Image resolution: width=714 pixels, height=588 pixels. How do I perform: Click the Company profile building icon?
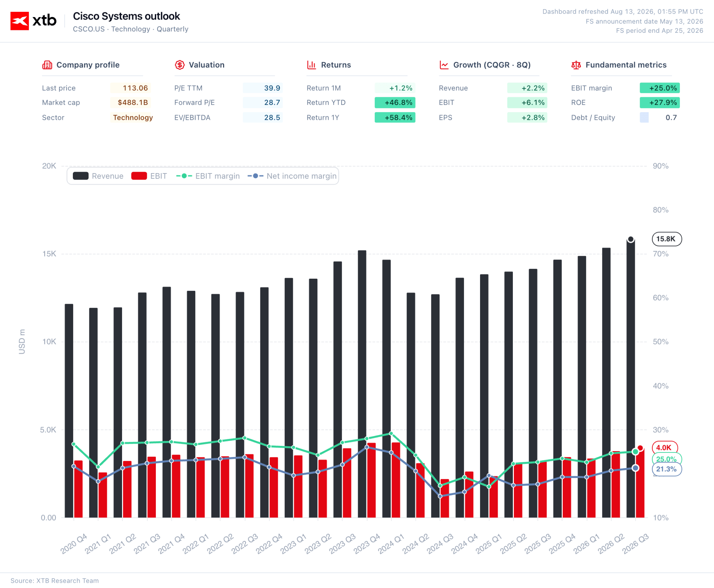point(47,65)
